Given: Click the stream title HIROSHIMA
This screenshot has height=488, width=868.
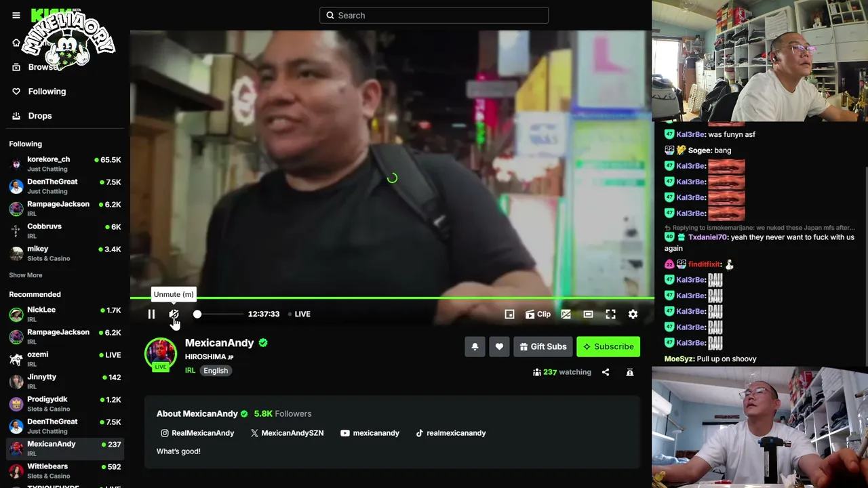Looking at the screenshot, I should pos(205,357).
